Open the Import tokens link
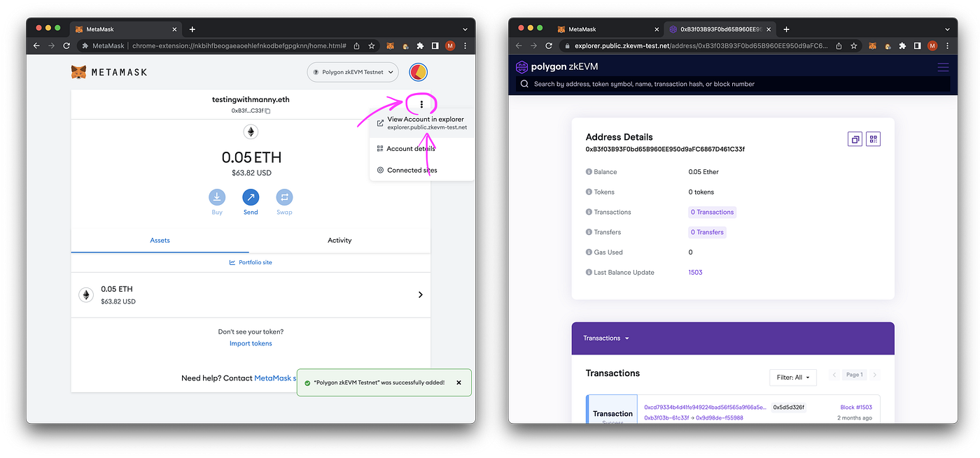This screenshot has height=458, width=980. pos(251,343)
